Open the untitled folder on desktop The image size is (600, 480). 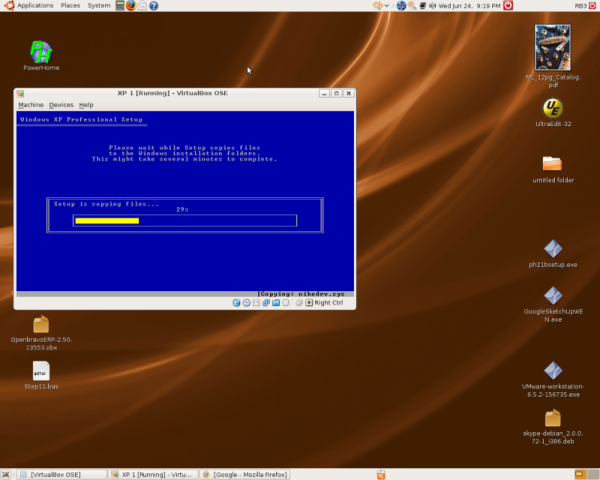click(552, 164)
